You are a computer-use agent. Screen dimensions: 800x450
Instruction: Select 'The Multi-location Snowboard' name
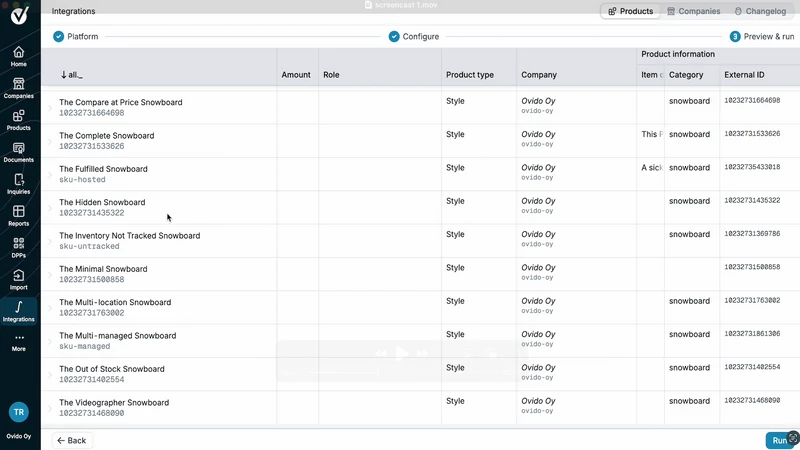tap(115, 302)
